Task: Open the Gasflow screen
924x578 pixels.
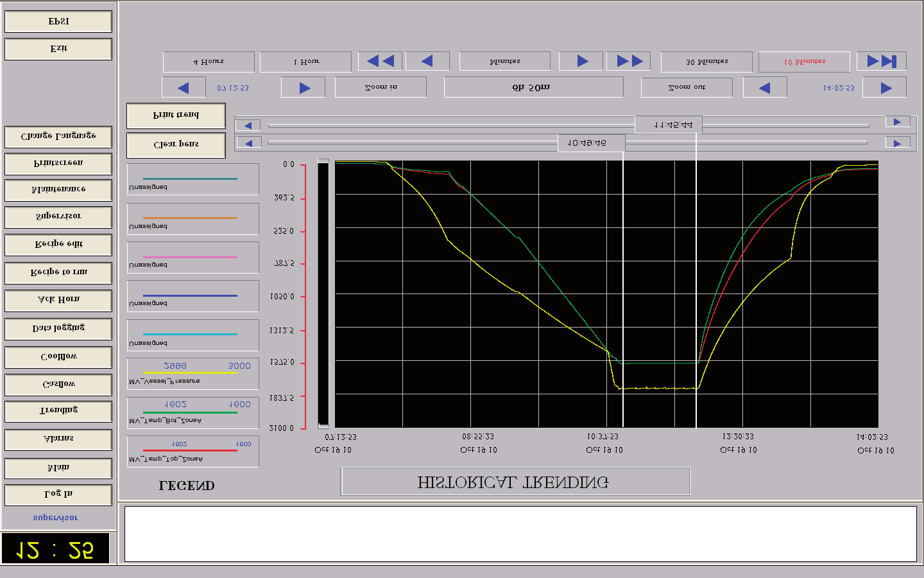Action: [x=58, y=385]
